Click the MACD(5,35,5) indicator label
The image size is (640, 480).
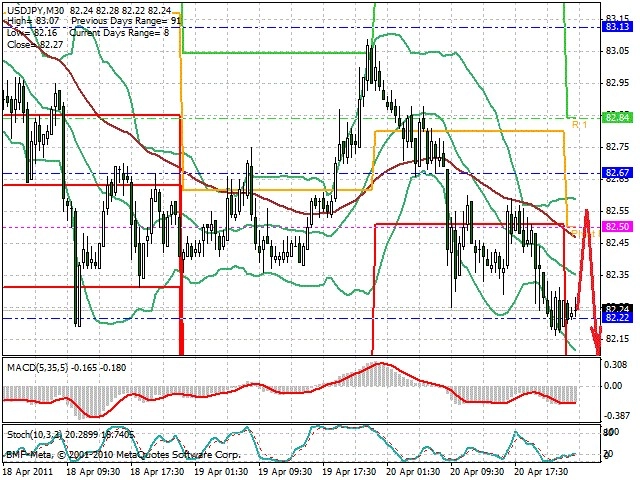[x=38, y=368]
